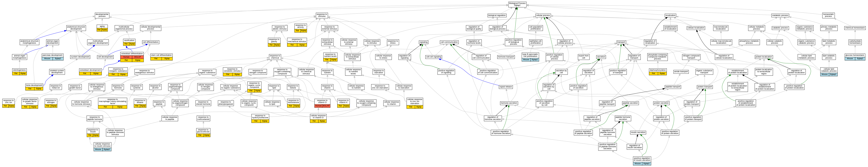Select the 'response to glucocorticoid' node label
This screenshot has height=167, width=868.
click(x=203, y=131)
